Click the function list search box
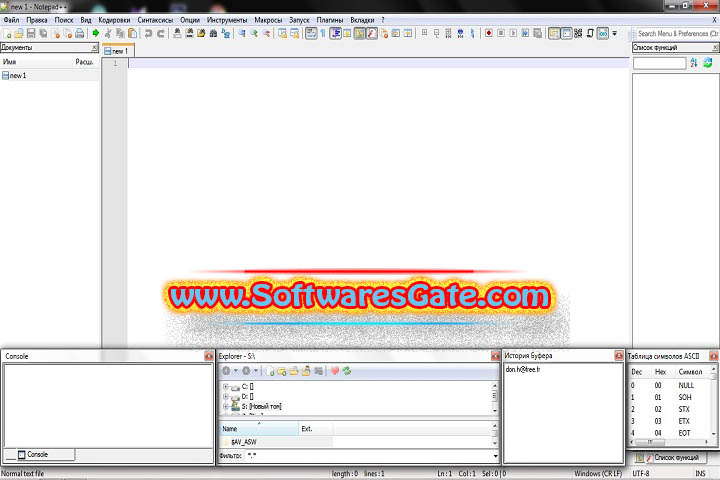This screenshot has width=720, height=480. 659,63
